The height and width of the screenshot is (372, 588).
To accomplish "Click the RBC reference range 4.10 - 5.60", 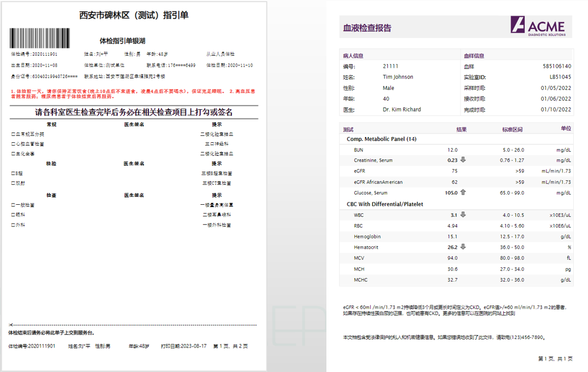I will (x=512, y=226).
